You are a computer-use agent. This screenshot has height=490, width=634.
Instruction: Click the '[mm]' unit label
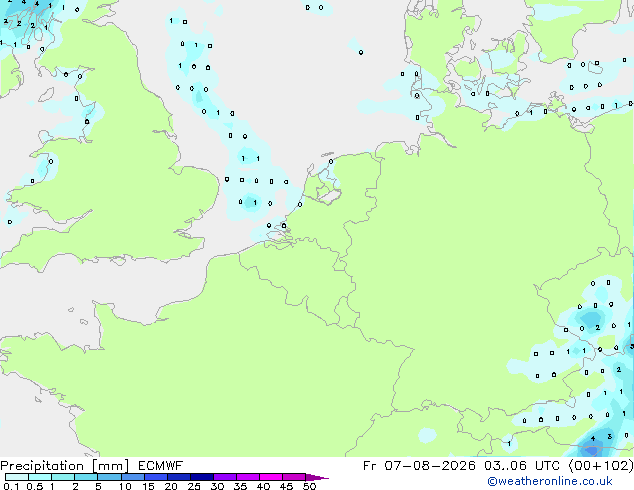click(111, 466)
